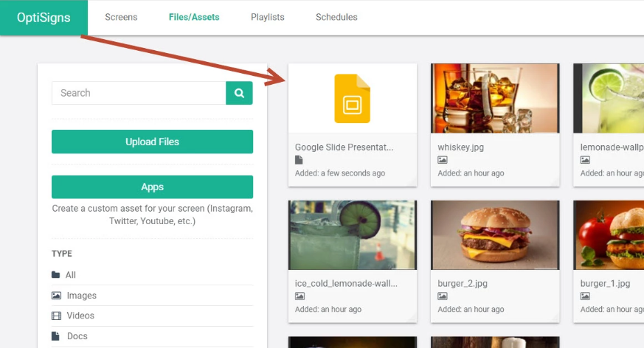Open the Screens tab
The image size is (644, 348).
click(x=121, y=17)
